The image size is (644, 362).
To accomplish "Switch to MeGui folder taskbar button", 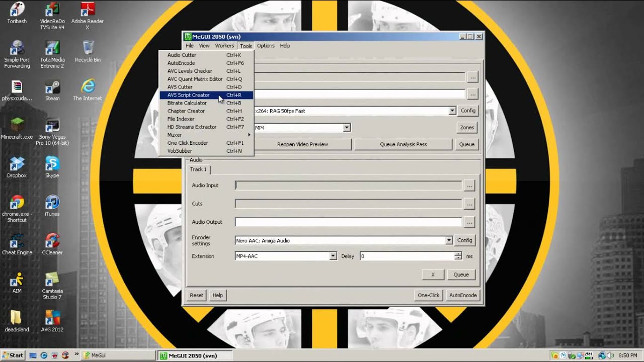I will (118, 355).
